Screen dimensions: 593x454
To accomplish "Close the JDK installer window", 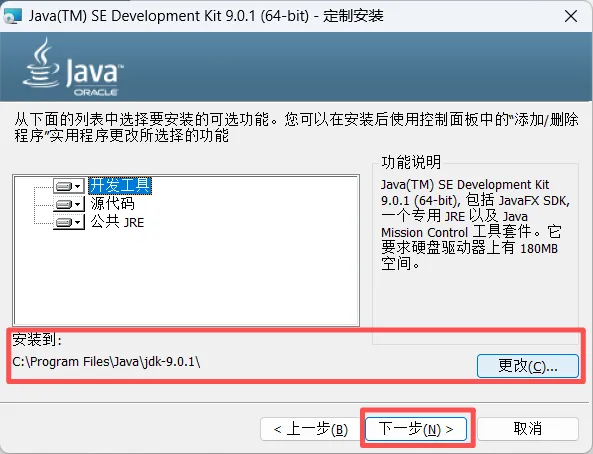I will [571, 16].
